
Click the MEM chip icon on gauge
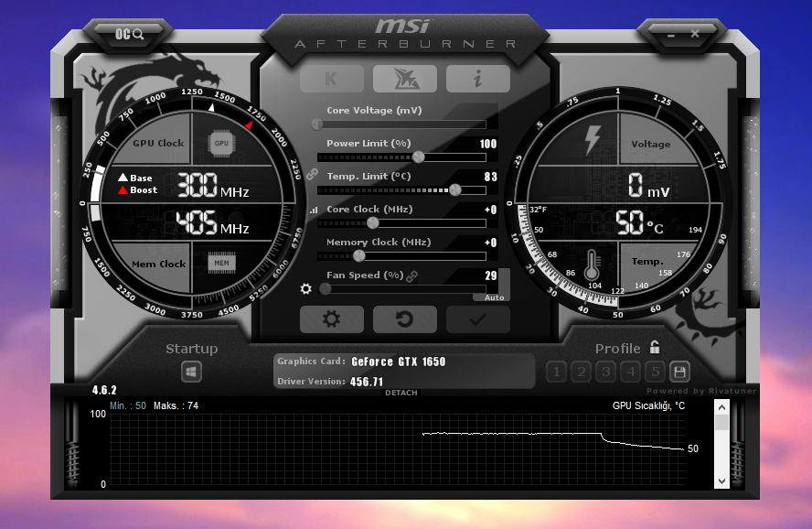click(221, 264)
